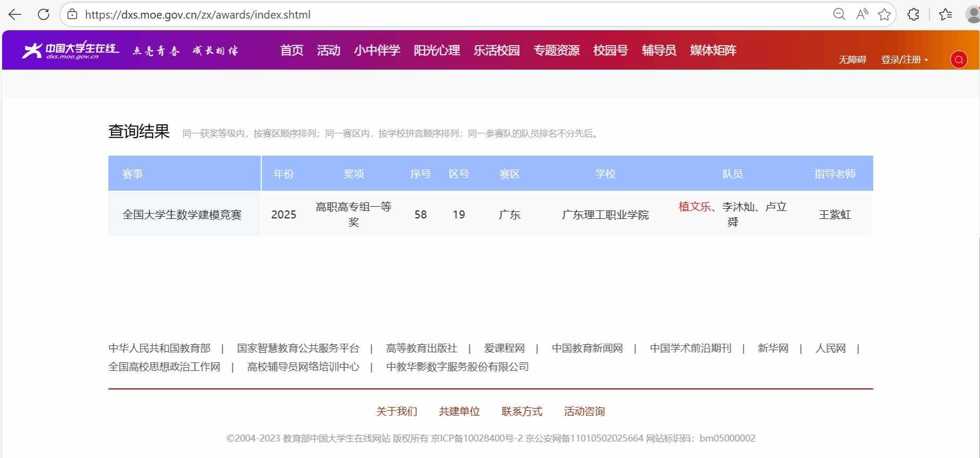Screen dimensions: 980x458
Task: Click the zoom out magnifier icon
Action: click(839, 14)
